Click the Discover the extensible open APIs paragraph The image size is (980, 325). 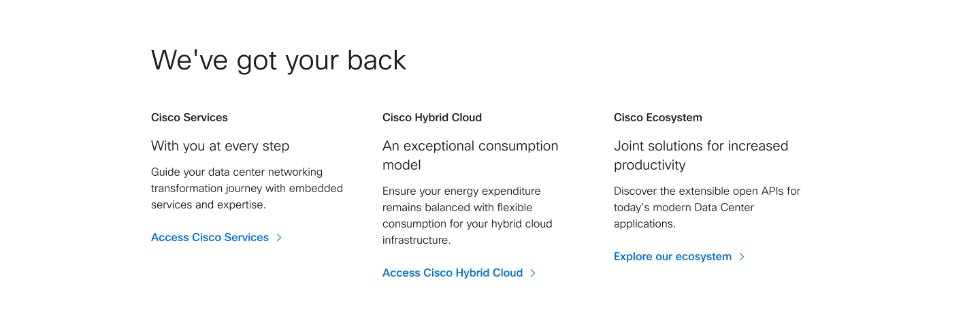(707, 208)
